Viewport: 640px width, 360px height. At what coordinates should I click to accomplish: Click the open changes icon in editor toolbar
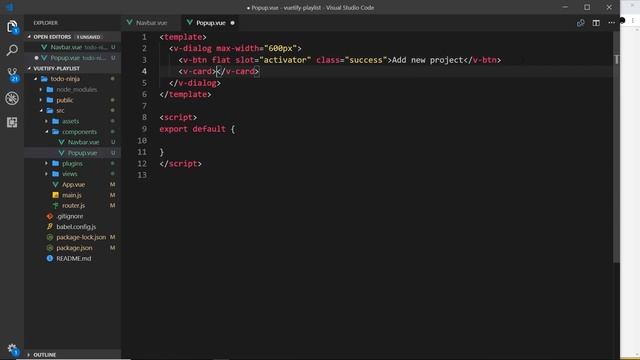tap(580, 23)
